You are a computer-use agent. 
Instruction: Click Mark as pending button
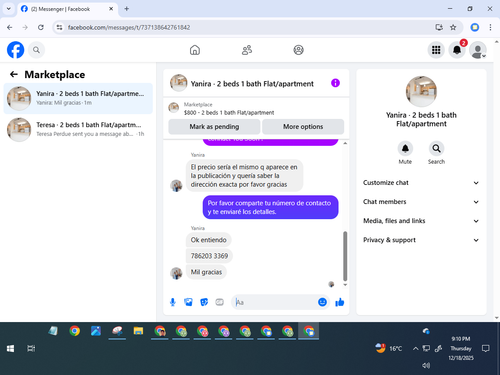[x=214, y=127]
